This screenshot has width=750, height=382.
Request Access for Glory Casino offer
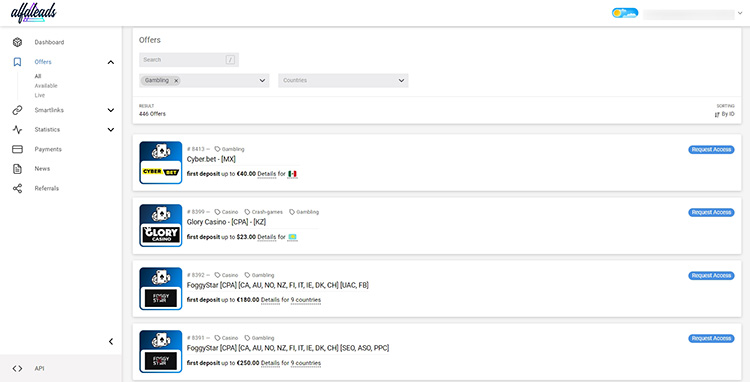point(711,212)
